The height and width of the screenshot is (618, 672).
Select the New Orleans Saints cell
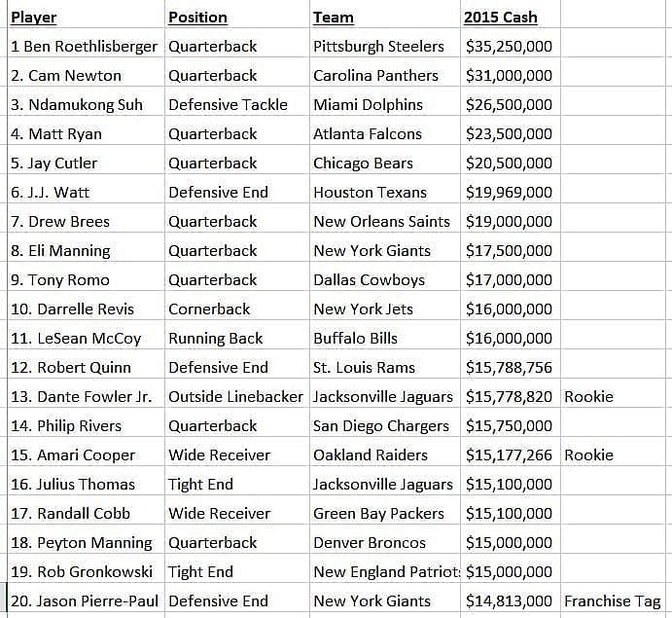click(381, 221)
